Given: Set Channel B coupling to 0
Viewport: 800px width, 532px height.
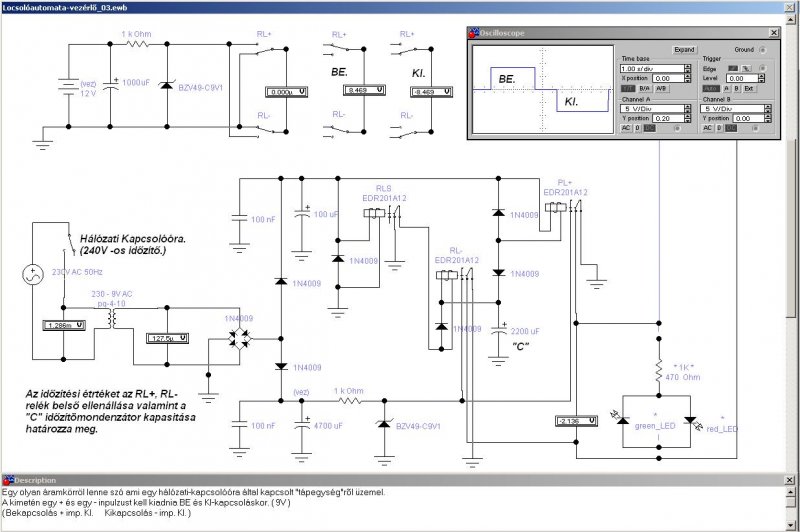Looking at the screenshot, I should (x=719, y=128).
